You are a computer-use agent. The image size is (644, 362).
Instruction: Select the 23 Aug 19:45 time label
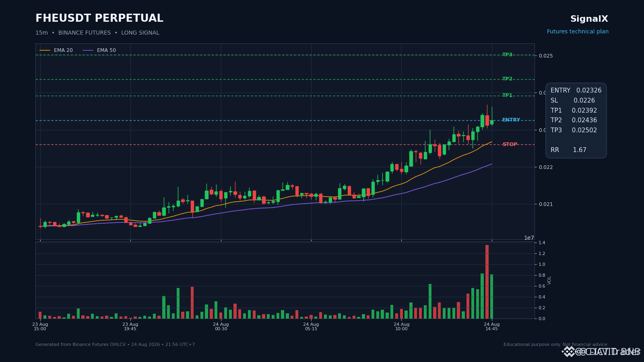click(x=130, y=327)
